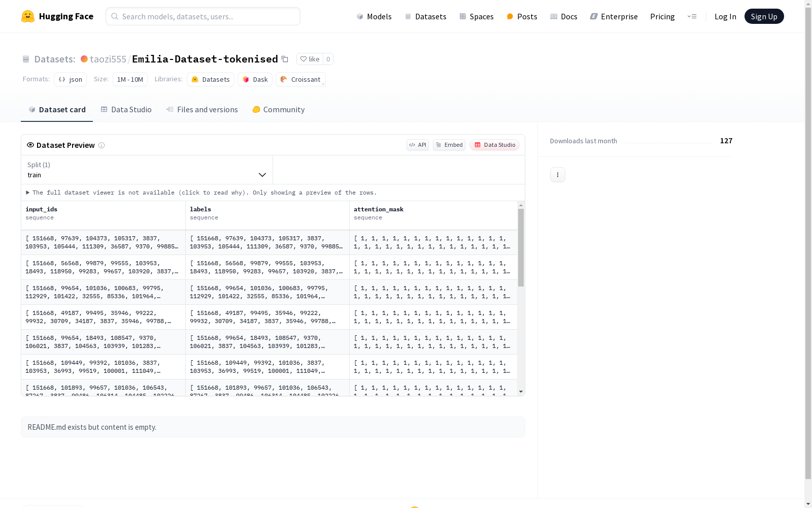The width and height of the screenshot is (812, 508).
Task: Click labels cell starting 151668, 99654, 101036
Action: click(267, 292)
